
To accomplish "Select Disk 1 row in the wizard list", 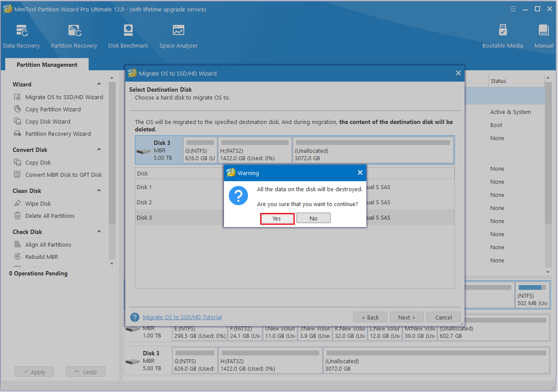I will (x=295, y=187).
